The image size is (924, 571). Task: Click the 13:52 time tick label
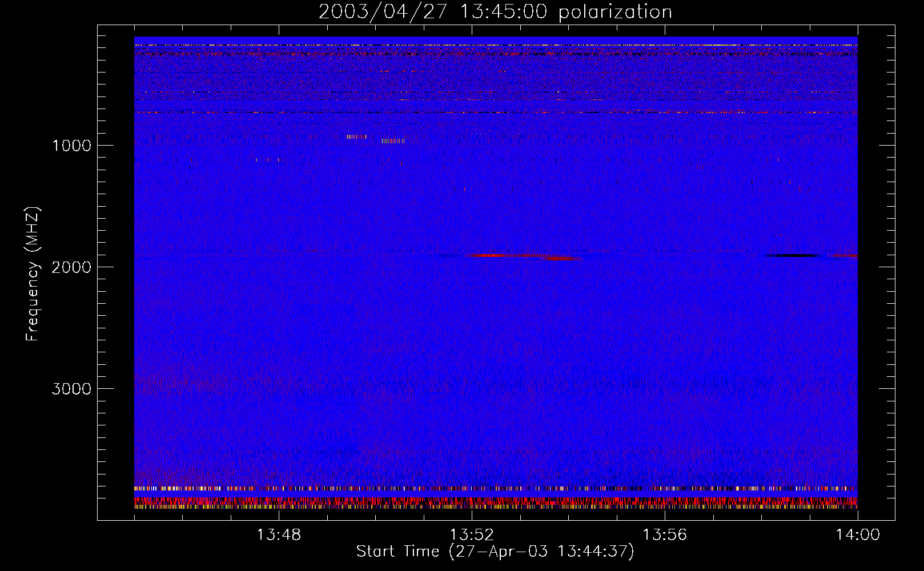(x=472, y=535)
